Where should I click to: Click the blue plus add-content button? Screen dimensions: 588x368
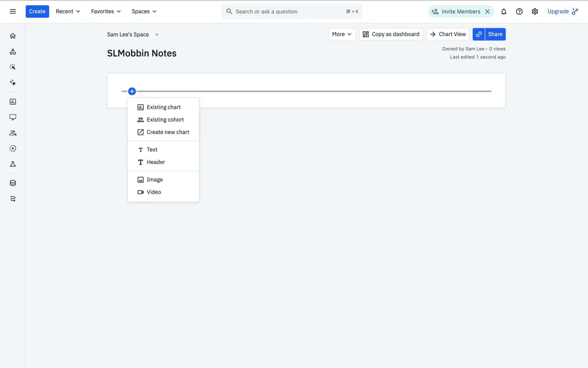coord(132,91)
